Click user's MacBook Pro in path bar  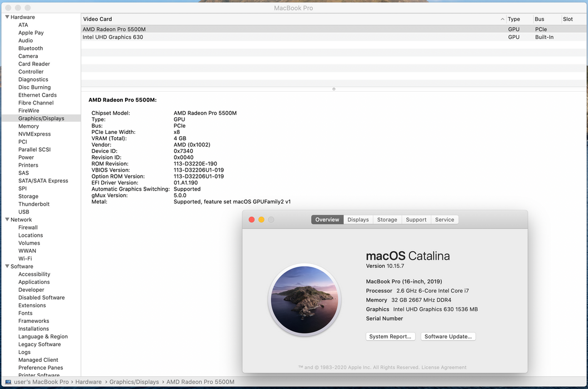click(x=41, y=382)
